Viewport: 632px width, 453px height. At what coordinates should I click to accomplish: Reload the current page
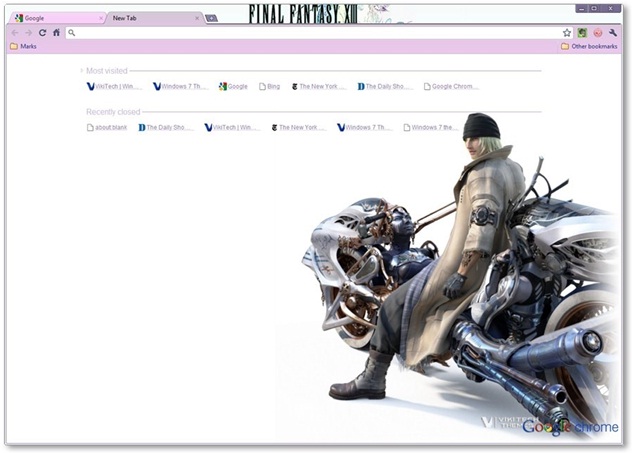tap(42, 33)
